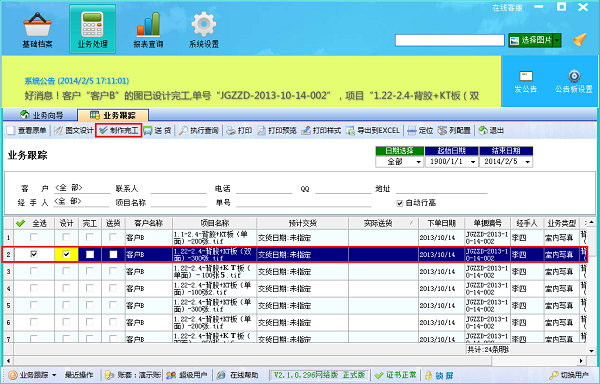Click 锁屏 lock icon
600x384 pixels.
439,375
